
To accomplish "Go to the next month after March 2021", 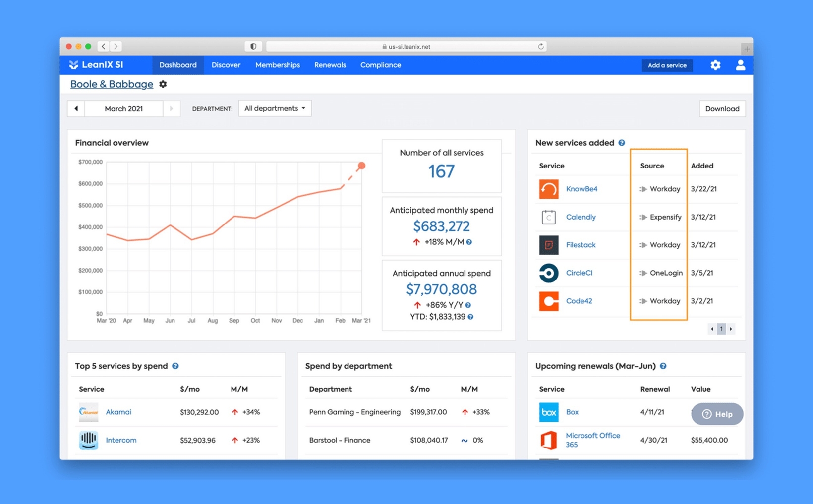I will (x=171, y=109).
